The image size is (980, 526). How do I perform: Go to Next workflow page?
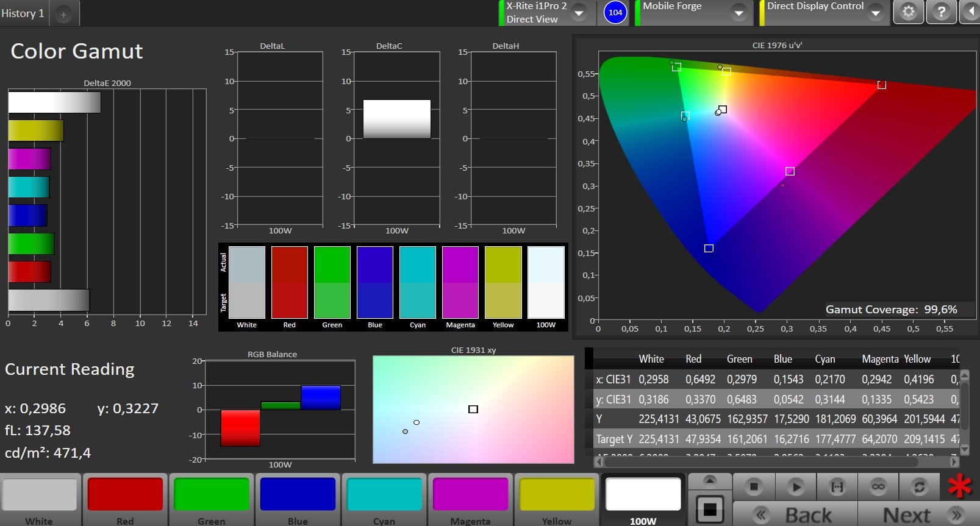[x=918, y=515]
